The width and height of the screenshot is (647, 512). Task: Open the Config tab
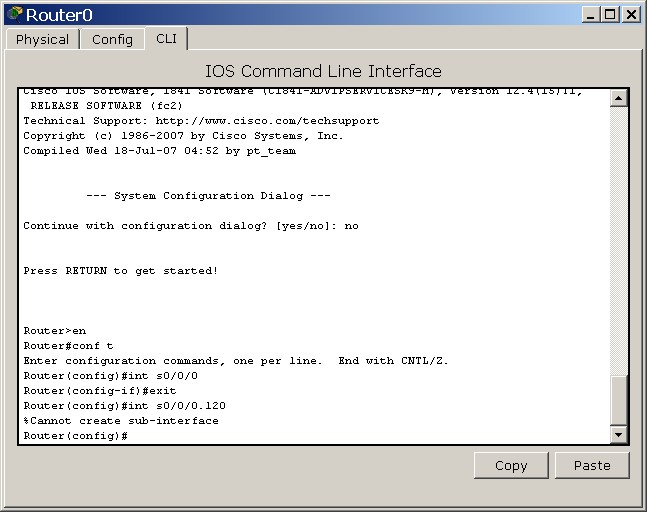click(x=112, y=40)
